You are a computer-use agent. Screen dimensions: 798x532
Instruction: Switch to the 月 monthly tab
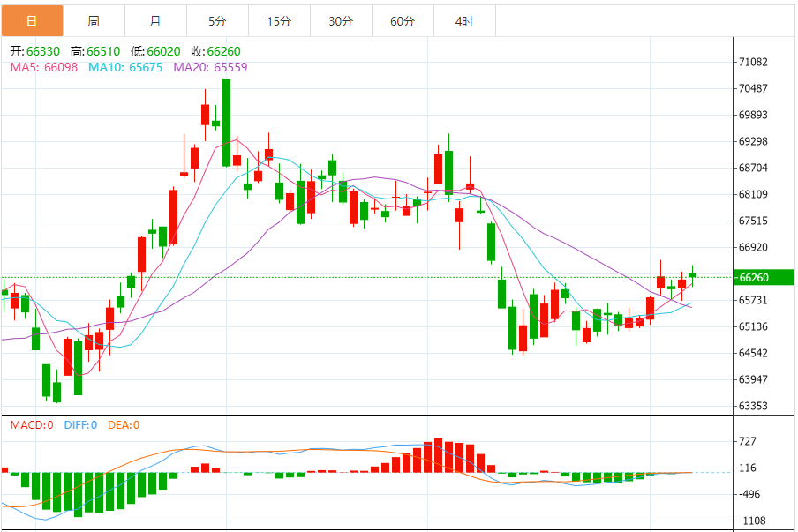tap(155, 21)
